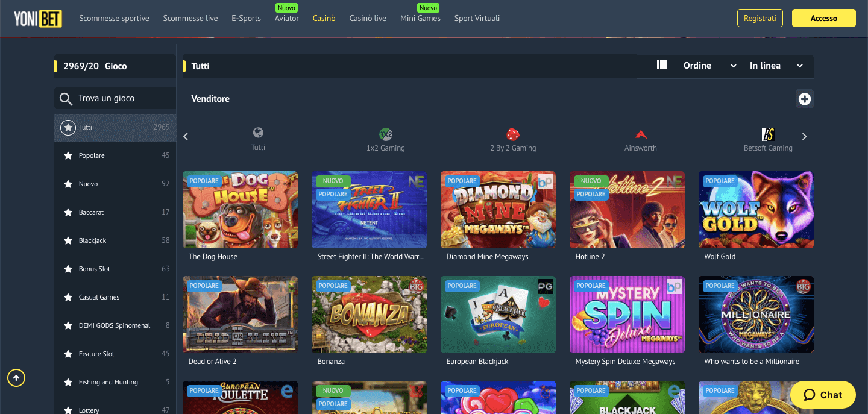Select the Betsoft Gaming vendor icon

click(x=768, y=134)
